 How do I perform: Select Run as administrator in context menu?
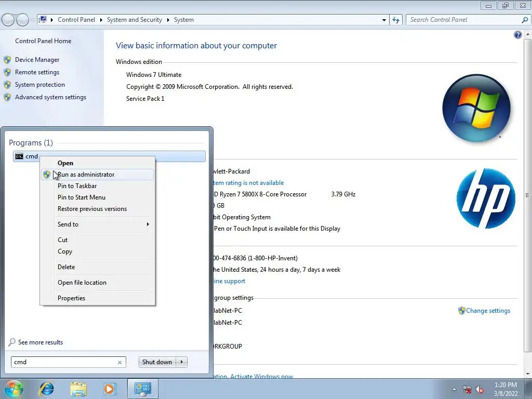point(97,175)
